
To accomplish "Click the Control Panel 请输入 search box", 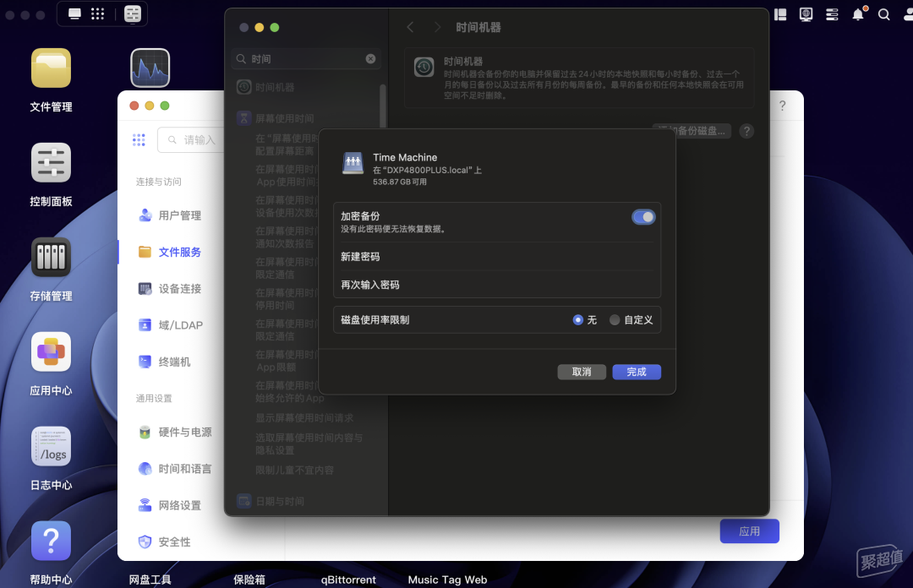I will click(191, 139).
